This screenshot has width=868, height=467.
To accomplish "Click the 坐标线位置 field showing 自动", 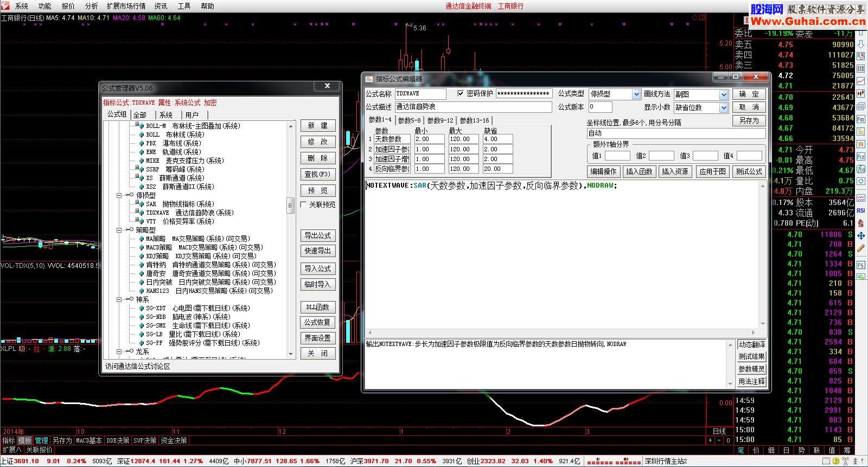I will pyautogui.click(x=676, y=133).
